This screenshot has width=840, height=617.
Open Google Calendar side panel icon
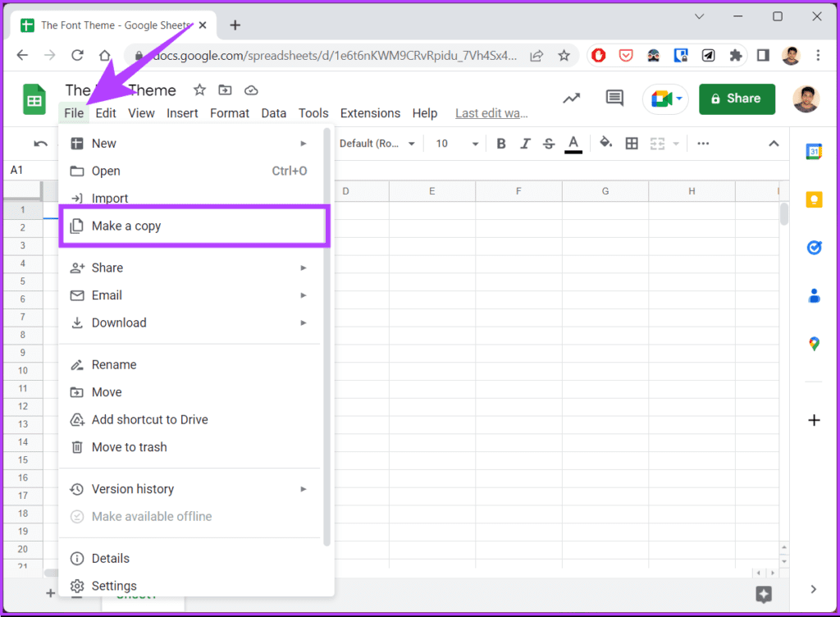point(814,152)
